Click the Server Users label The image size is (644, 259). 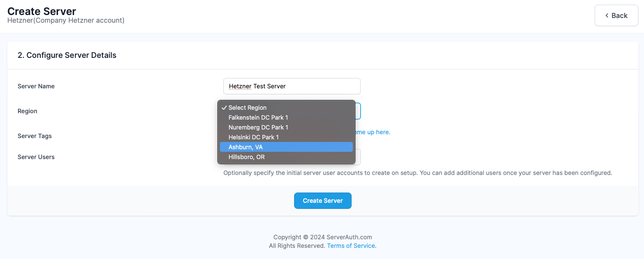[36, 157]
